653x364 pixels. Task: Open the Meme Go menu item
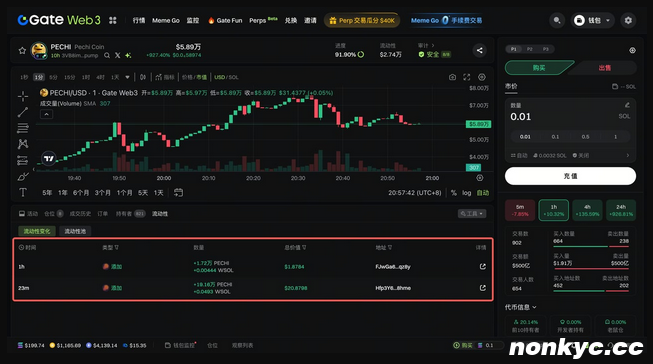[x=166, y=20]
